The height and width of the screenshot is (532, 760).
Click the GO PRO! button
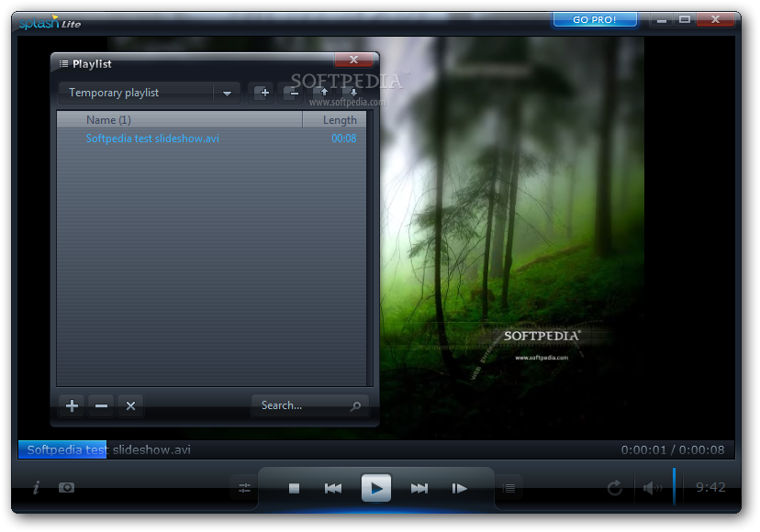pos(595,19)
